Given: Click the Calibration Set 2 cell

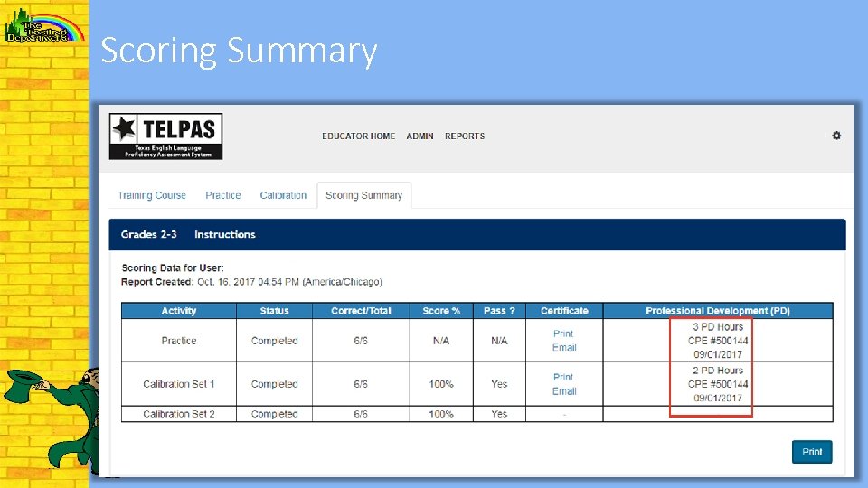Looking at the screenshot, I should pos(179,414).
